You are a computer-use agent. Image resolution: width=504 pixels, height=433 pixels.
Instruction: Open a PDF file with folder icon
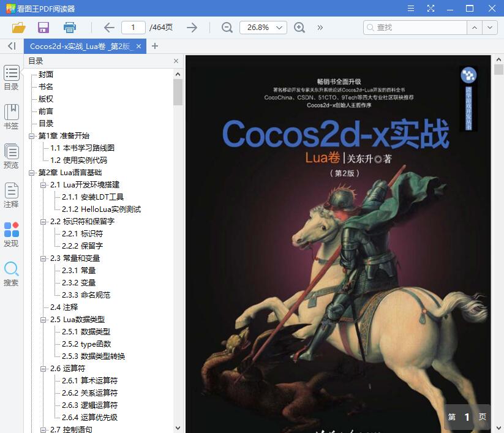click(x=18, y=28)
